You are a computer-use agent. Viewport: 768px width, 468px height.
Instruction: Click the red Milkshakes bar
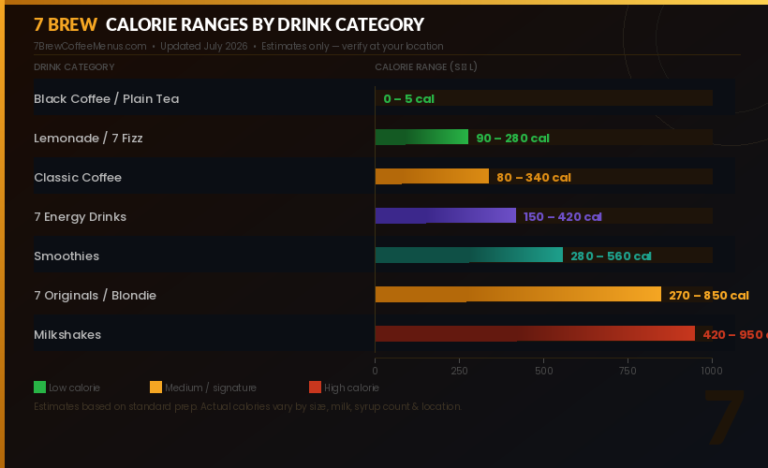tap(535, 333)
